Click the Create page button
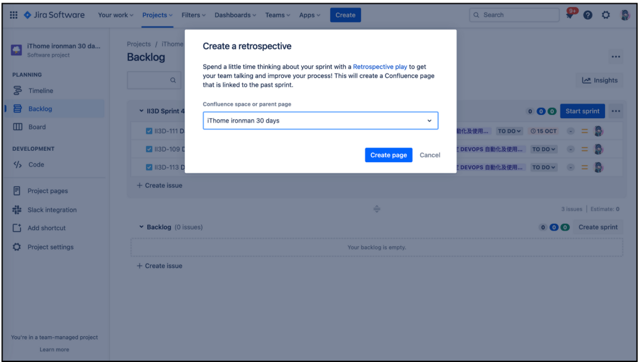 (x=389, y=155)
